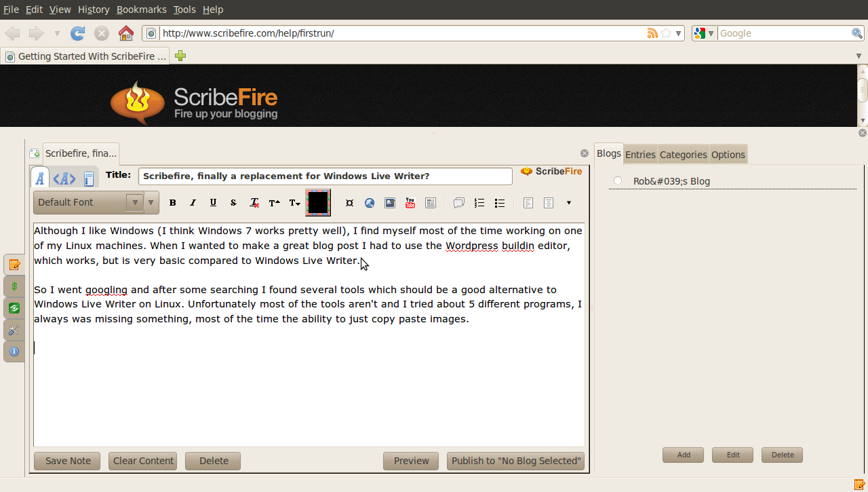Toggle bold formatting in ScribeFire toolbar

point(172,203)
